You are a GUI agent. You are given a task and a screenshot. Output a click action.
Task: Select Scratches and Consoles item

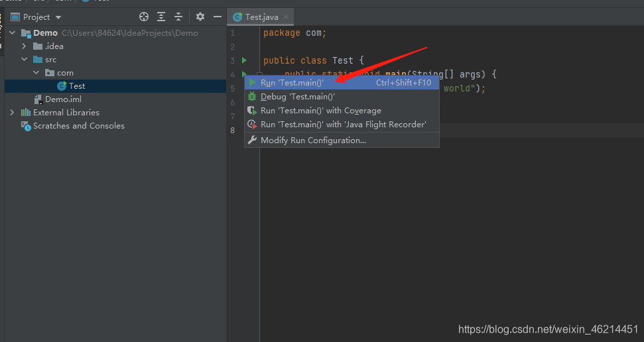115,126
